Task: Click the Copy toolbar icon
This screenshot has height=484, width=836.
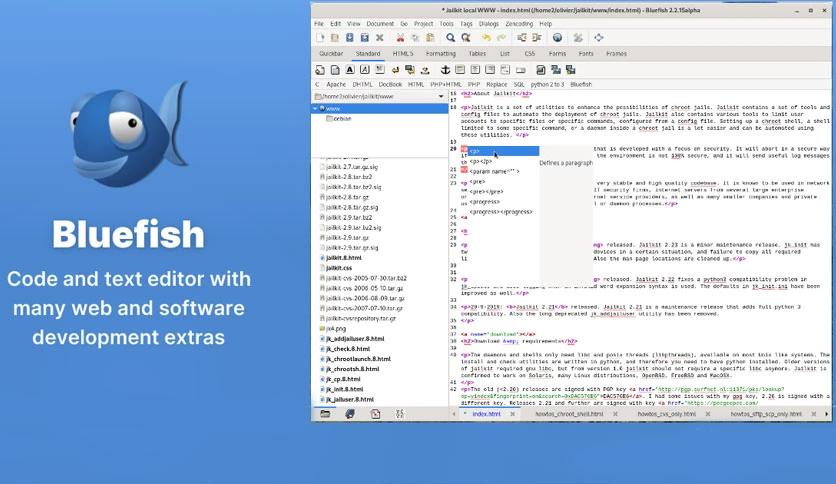Action: pos(415,38)
